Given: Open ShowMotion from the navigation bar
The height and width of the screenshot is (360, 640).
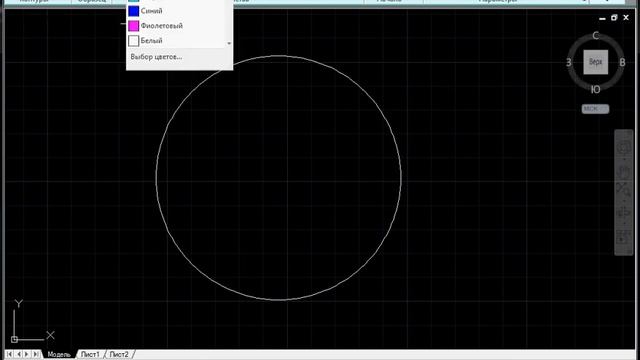Looking at the screenshot, I should point(624,237).
